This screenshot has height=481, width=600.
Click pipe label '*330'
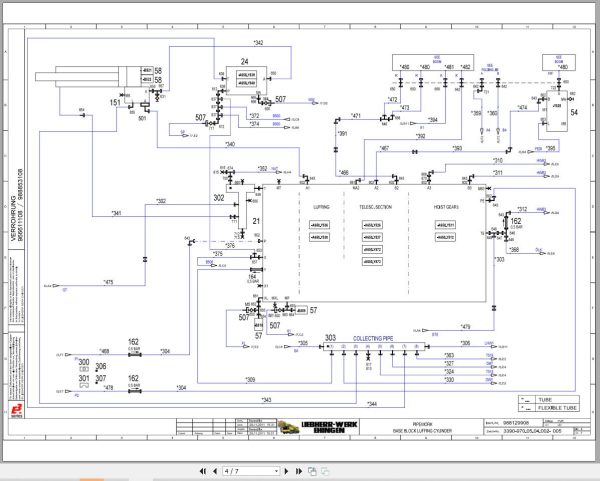tap(449, 380)
